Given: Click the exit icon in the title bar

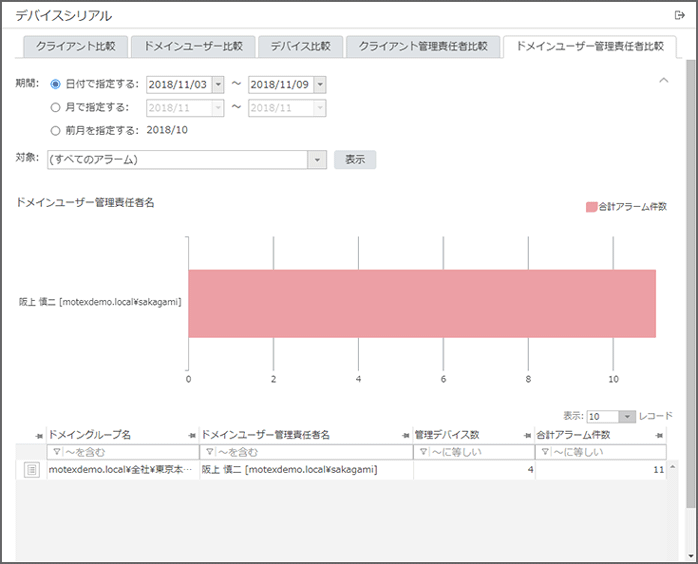Looking at the screenshot, I should pyautogui.click(x=679, y=16).
